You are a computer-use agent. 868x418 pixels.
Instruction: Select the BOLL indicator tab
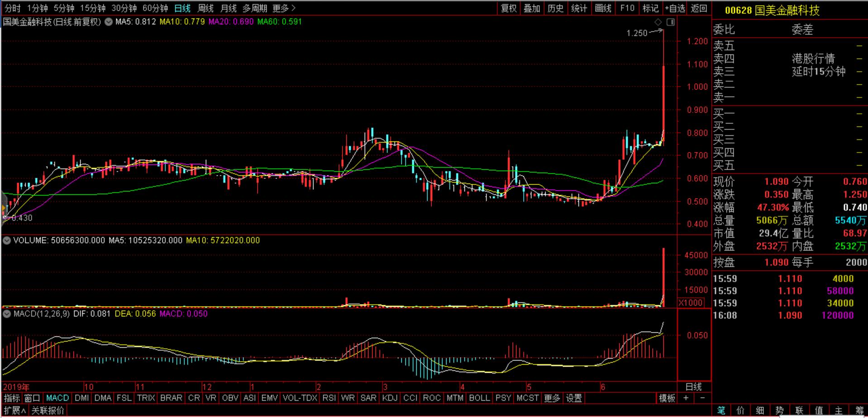[x=479, y=398]
